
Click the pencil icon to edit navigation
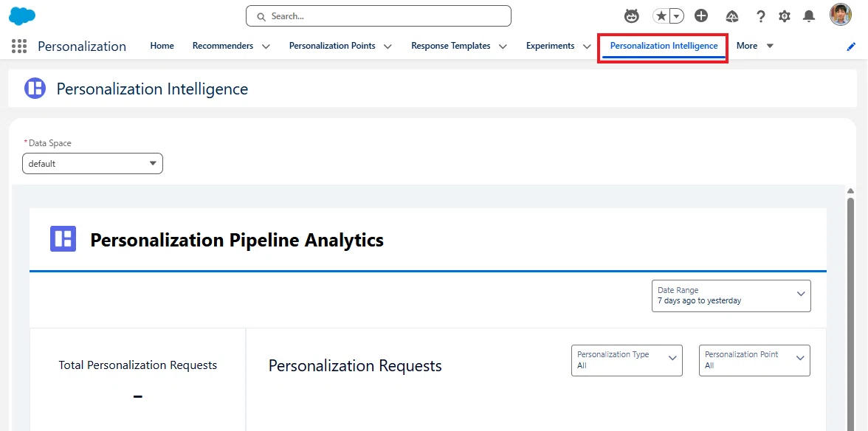point(851,46)
